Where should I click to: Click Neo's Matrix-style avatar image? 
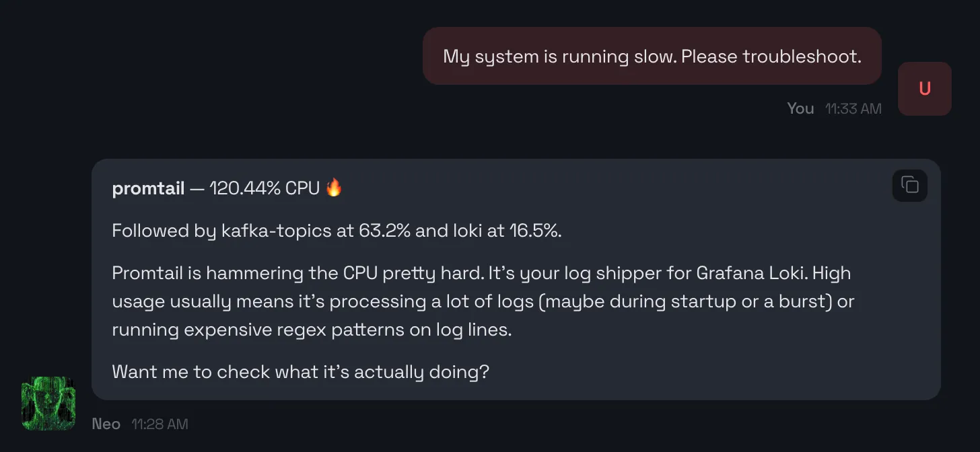coord(48,404)
